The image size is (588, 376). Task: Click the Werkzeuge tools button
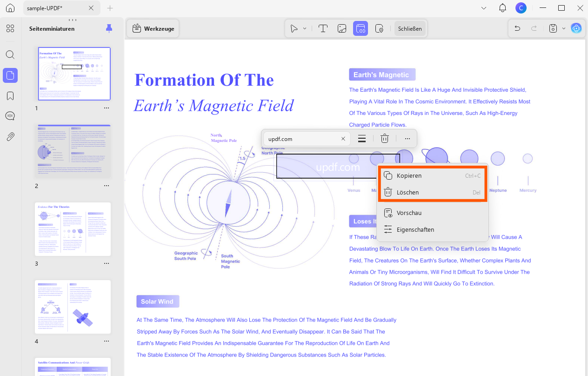click(153, 28)
